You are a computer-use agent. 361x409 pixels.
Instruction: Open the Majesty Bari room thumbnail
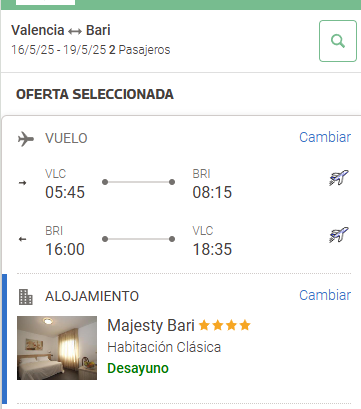point(57,348)
